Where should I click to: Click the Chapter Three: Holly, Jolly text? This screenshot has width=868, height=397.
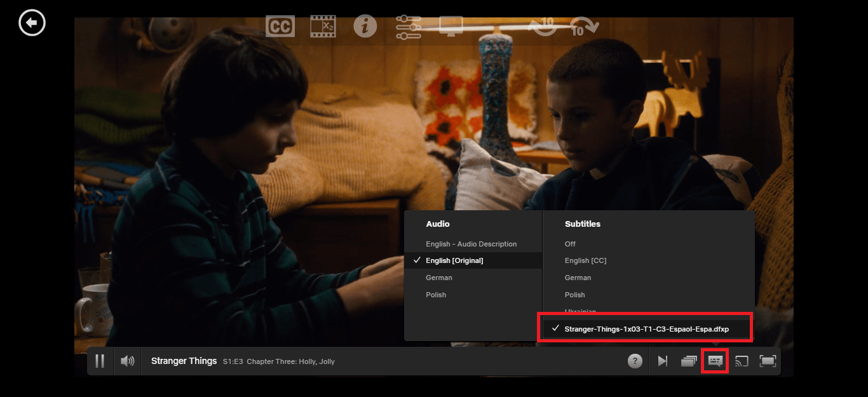coord(290,361)
